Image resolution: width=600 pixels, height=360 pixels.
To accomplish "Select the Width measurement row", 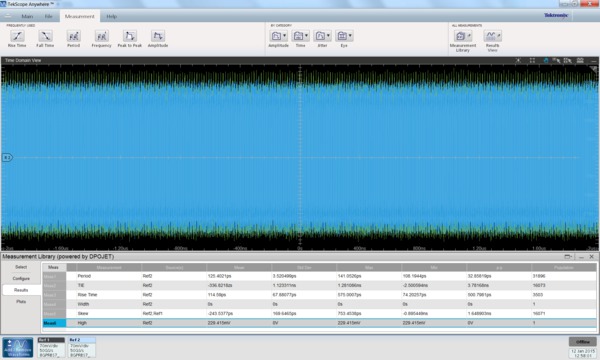I will 319,304.
